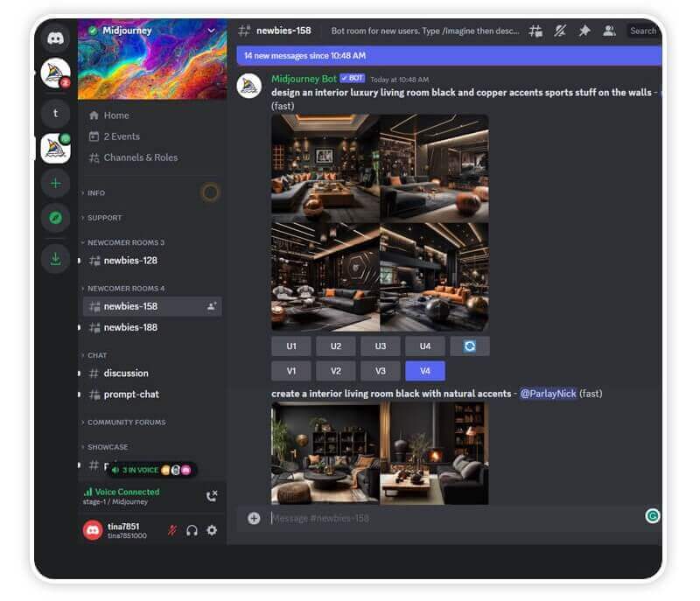Viewport: 700px width, 601px height.
Task: Click re-roll refresh button under image grid
Action: pos(470,346)
